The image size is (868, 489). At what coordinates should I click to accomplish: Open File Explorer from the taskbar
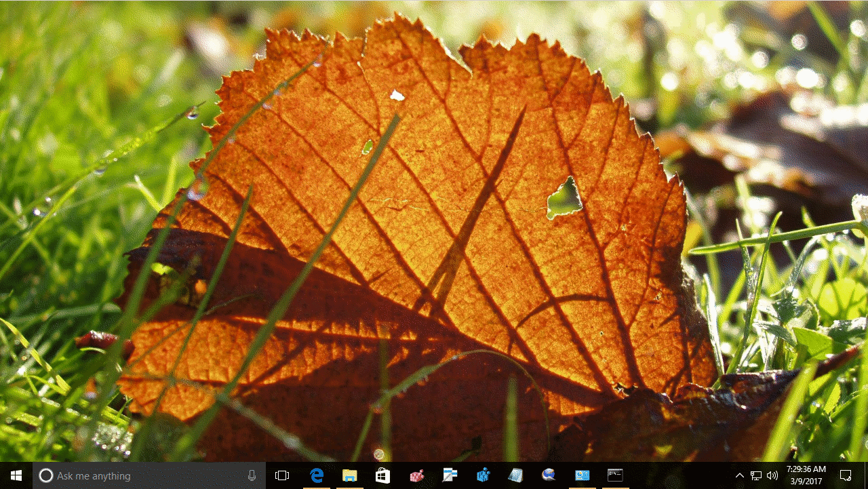tap(350, 475)
